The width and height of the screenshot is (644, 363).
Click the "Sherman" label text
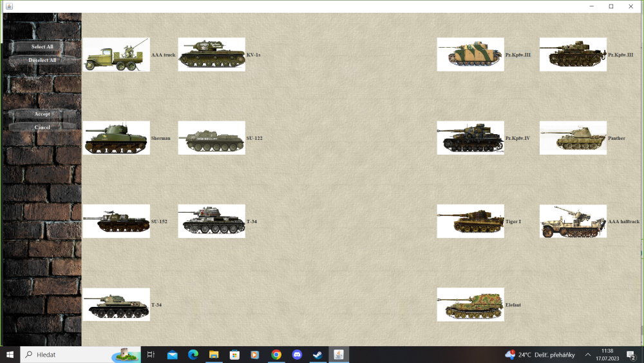[160, 138]
